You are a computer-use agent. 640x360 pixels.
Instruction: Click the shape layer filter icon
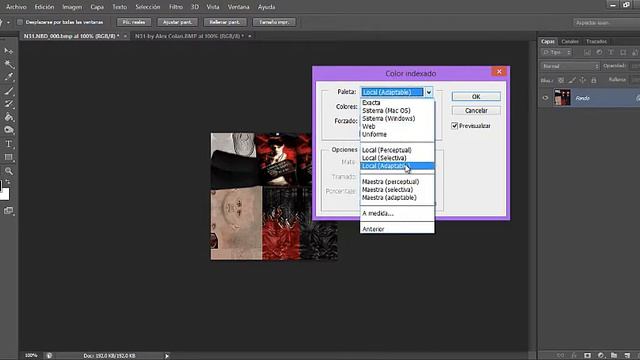point(623,52)
